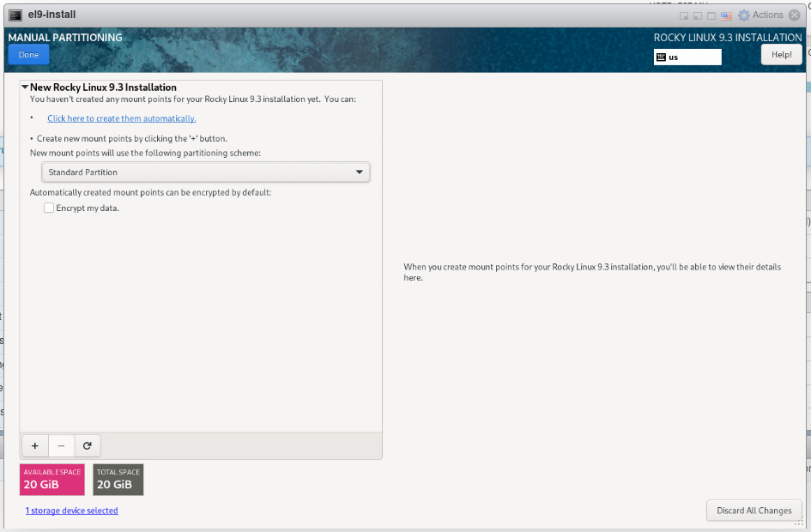Open the Actions gear menu
811x532 pixels.
761,15
